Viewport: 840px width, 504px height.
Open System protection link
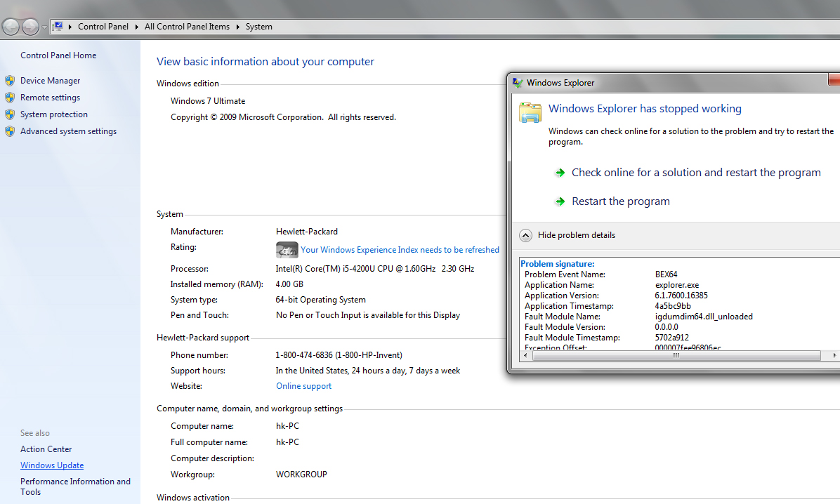click(x=54, y=114)
